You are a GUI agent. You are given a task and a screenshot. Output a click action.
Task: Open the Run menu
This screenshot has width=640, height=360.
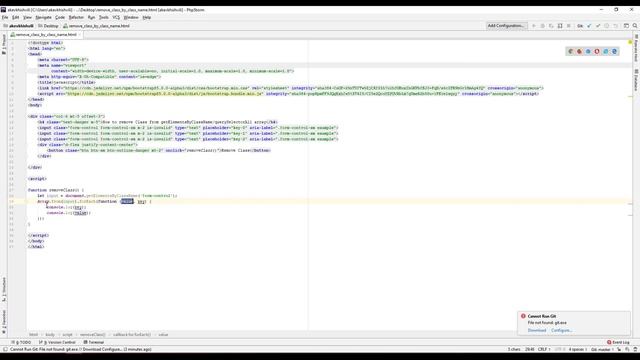pyautogui.click(x=91, y=18)
